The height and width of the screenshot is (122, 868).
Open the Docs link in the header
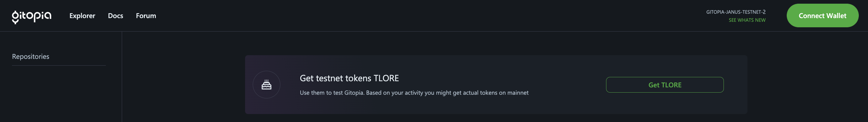tap(116, 16)
